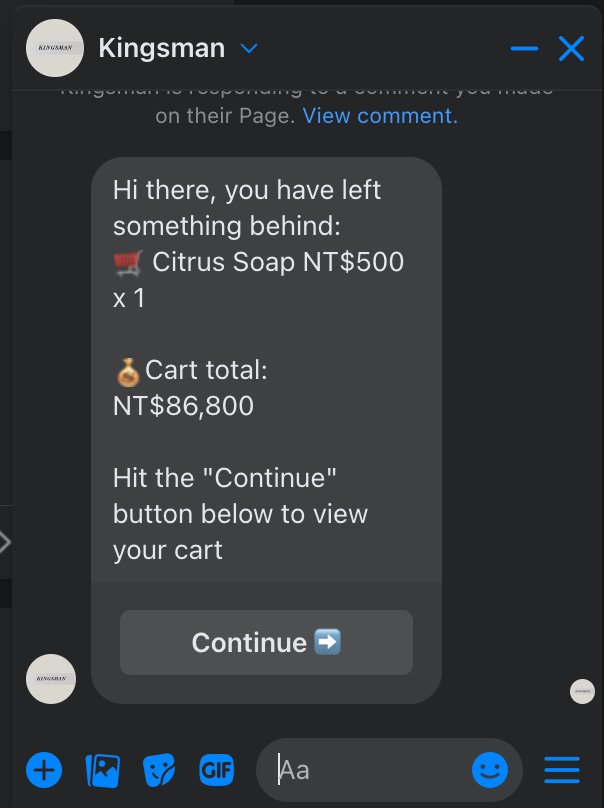This screenshot has width=604, height=808.
Task: Click the shopping cart emoji beside Citrus Soap
Action: pos(128,263)
